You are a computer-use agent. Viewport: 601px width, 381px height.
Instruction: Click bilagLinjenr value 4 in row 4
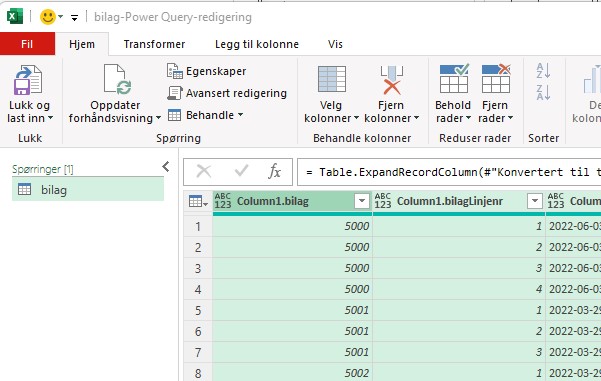[x=459, y=289]
